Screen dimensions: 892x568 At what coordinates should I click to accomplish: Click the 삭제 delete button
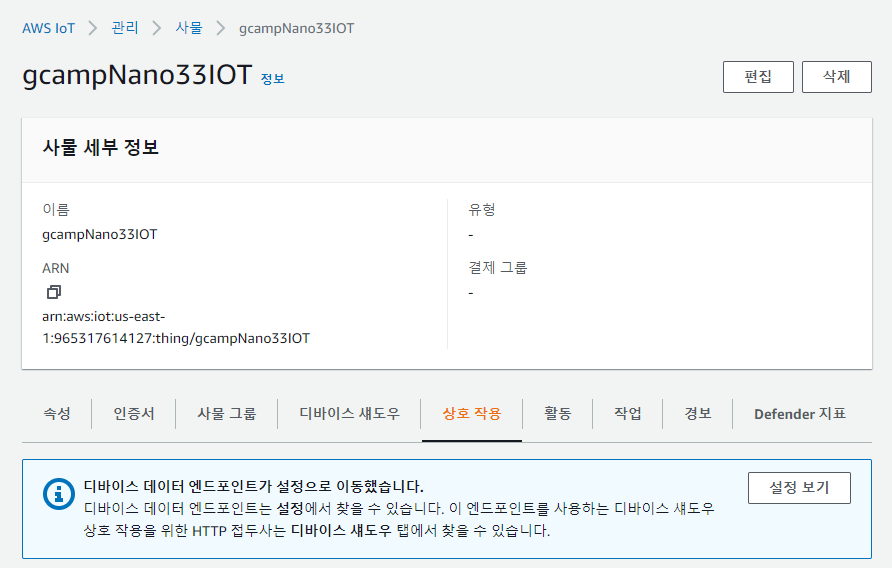(x=836, y=77)
